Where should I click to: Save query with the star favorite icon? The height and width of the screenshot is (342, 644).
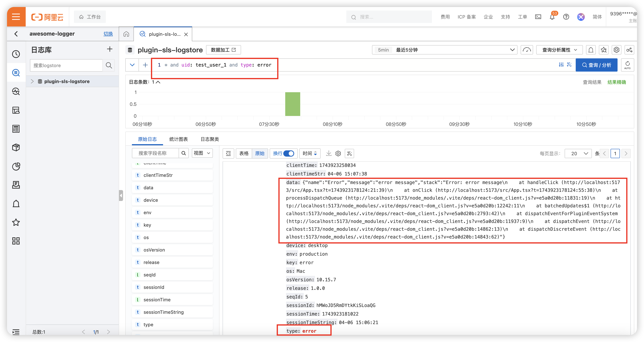click(x=604, y=50)
